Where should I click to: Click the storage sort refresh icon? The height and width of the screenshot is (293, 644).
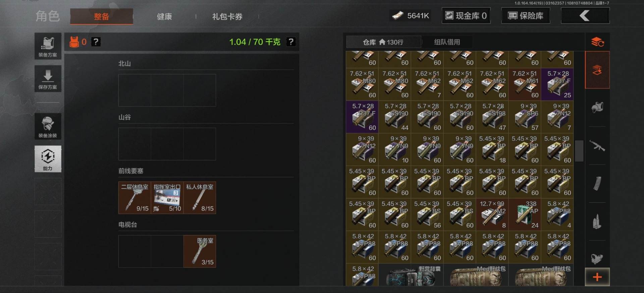597,42
